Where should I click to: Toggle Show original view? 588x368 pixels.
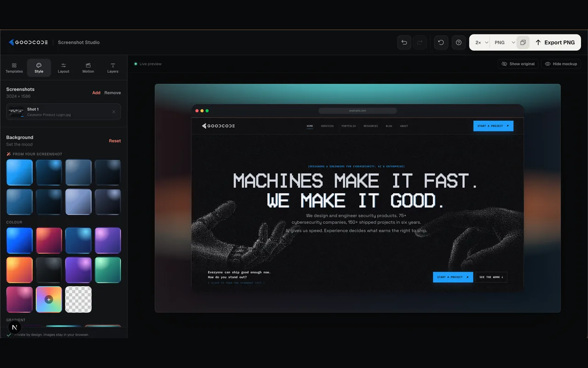tap(518, 64)
